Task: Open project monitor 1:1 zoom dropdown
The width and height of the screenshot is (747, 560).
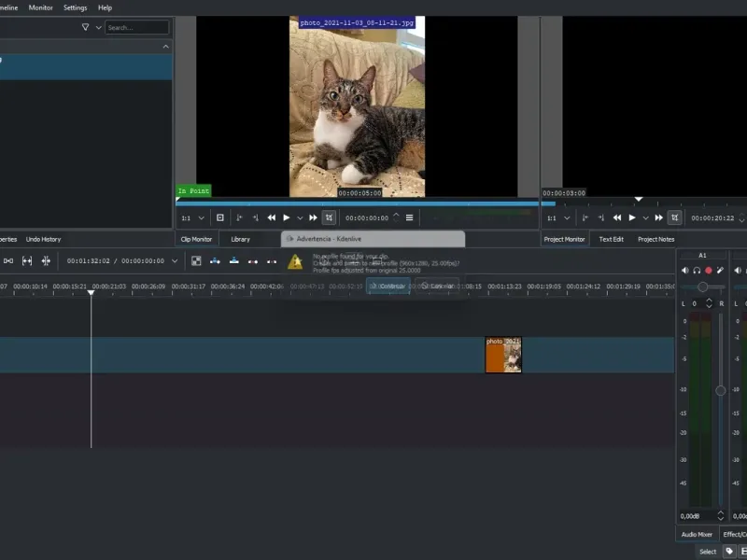Action: (558, 218)
